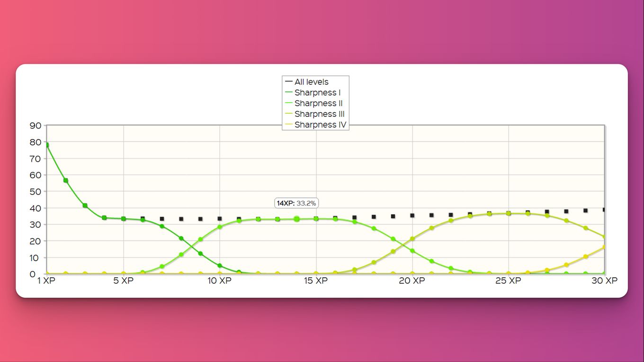The height and width of the screenshot is (362, 644).
Task: Click the Sharpness II point at 10 XP
Action: pos(220,227)
